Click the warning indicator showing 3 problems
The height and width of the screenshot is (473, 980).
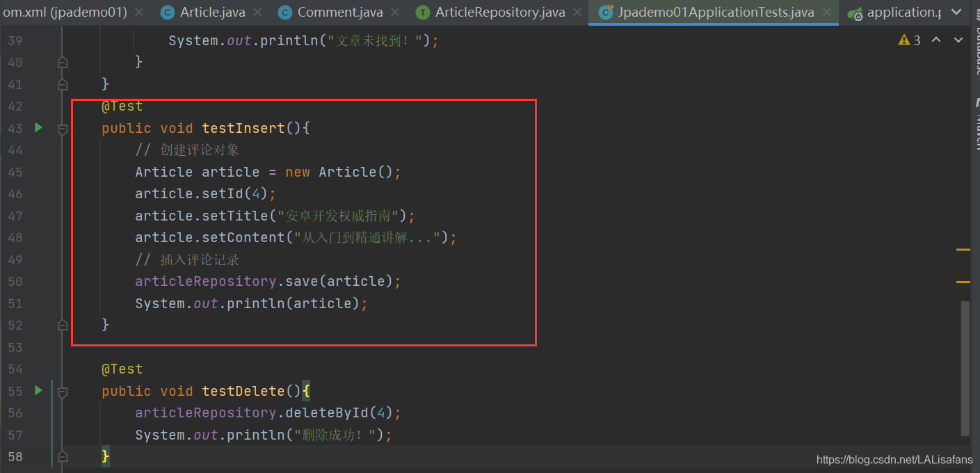909,40
